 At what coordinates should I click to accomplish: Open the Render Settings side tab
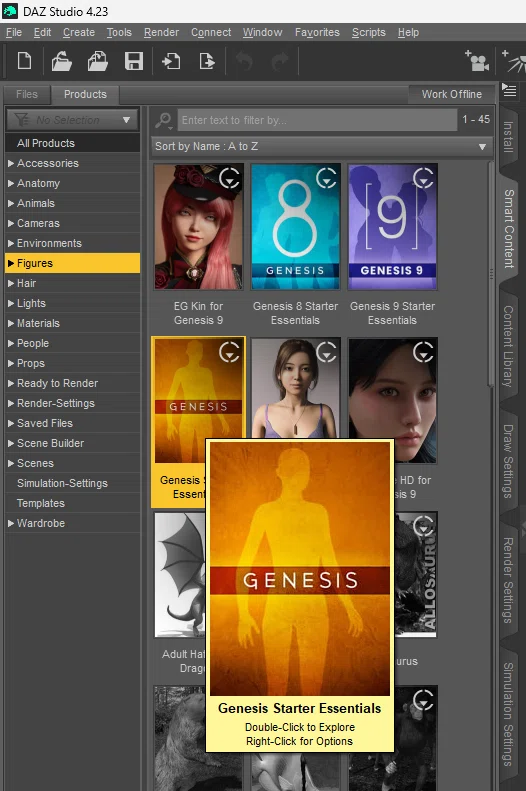(x=509, y=580)
